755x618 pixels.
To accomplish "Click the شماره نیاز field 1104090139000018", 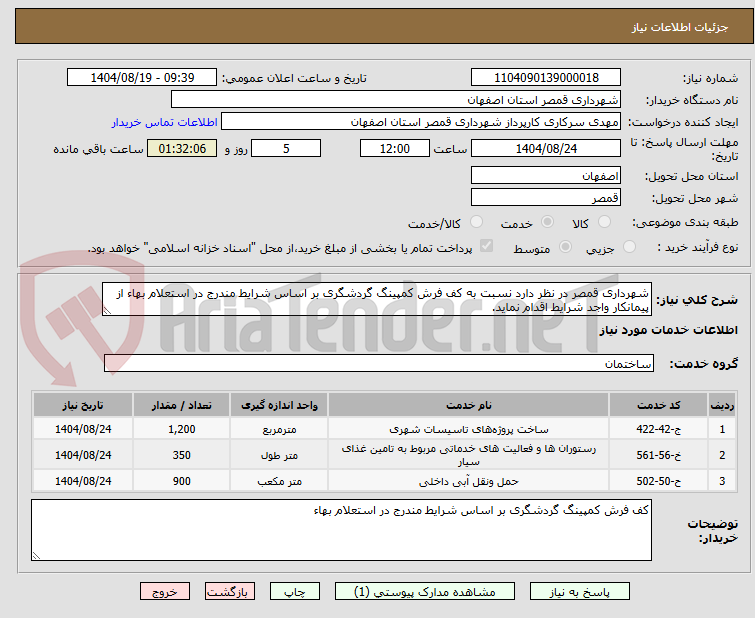I will tap(546, 78).
